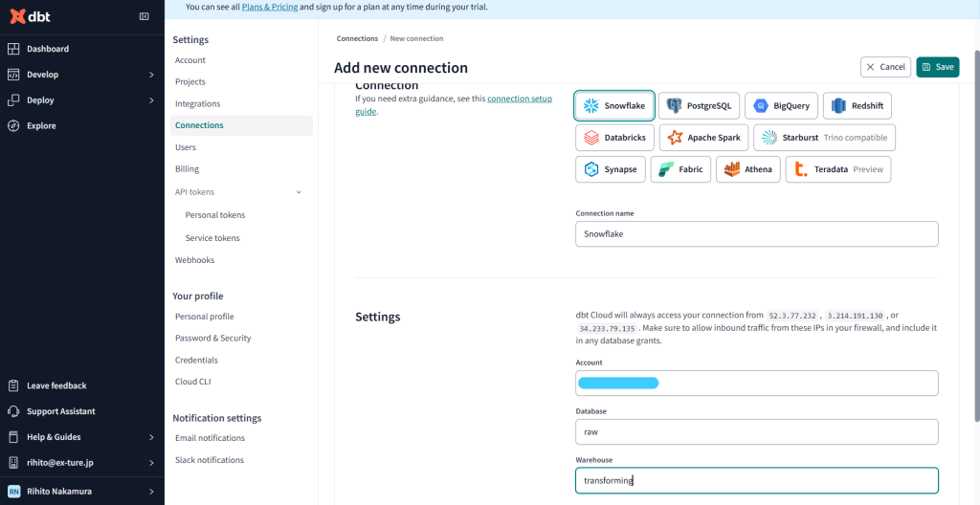Select the Starburst Trino compatible option

click(x=824, y=138)
